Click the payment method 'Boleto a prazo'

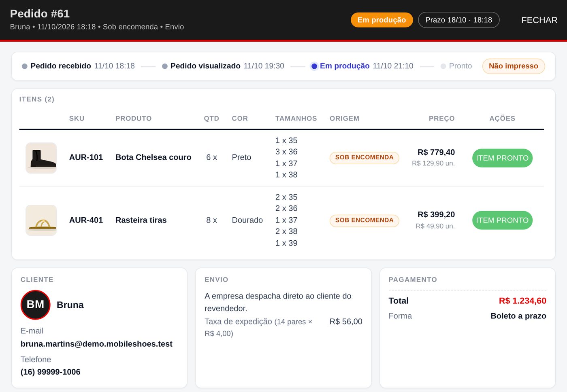(x=518, y=316)
